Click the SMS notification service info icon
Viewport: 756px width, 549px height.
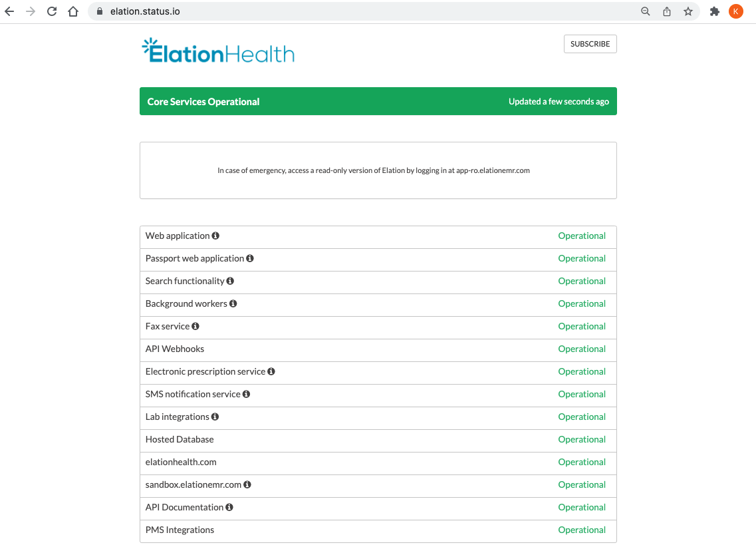coord(246,393)
